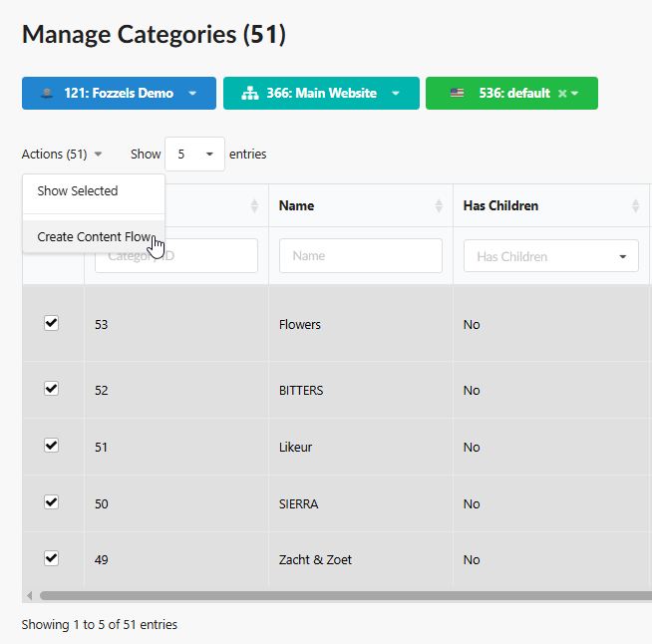The height and width of the screenshot is (644, 652).
Task: Uncheck the BITTERS row checkbox
Action: point(51,389)
